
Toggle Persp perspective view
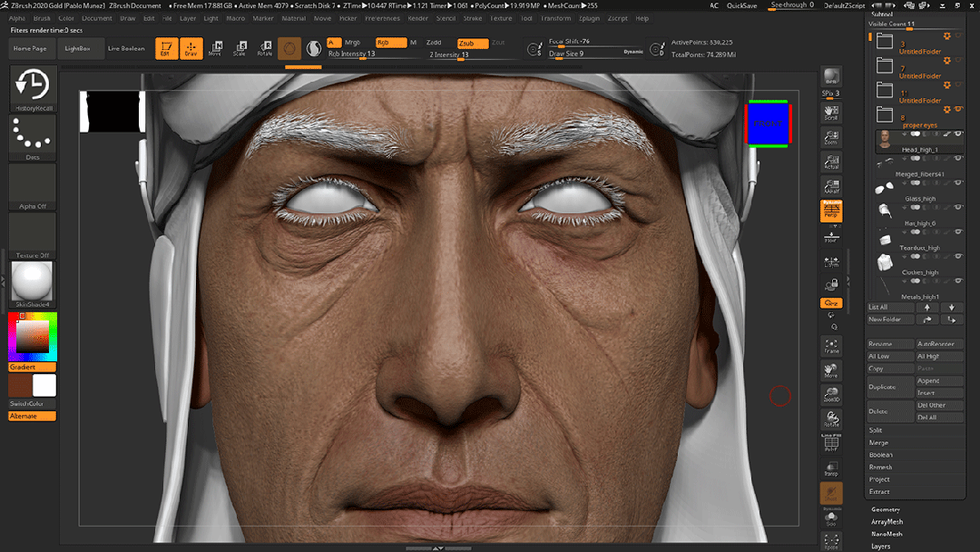point(832,211)
